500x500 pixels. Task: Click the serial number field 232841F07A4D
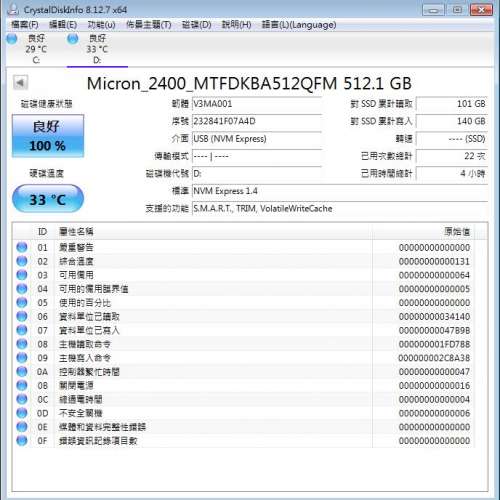pos(257,121)
